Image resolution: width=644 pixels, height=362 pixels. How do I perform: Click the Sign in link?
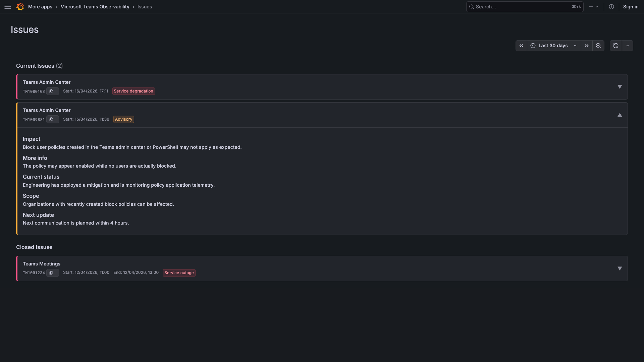[631, 7]
